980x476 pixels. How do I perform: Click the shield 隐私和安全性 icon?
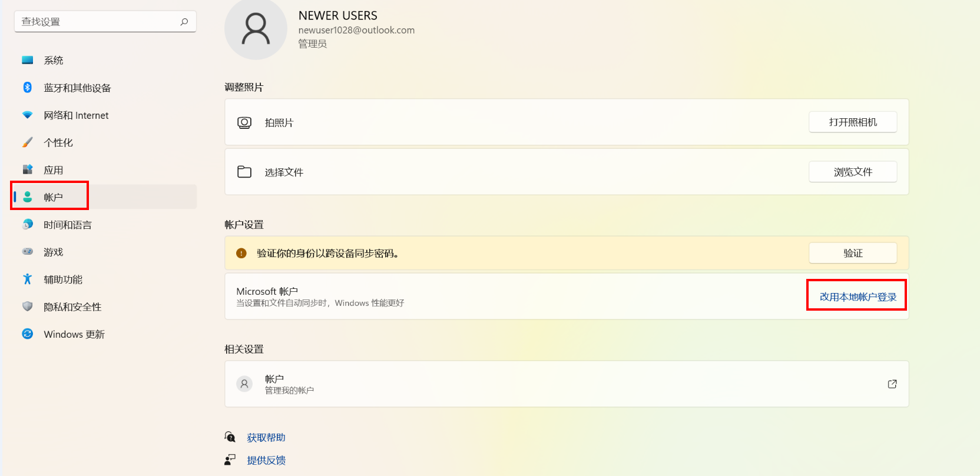point(28,307)
